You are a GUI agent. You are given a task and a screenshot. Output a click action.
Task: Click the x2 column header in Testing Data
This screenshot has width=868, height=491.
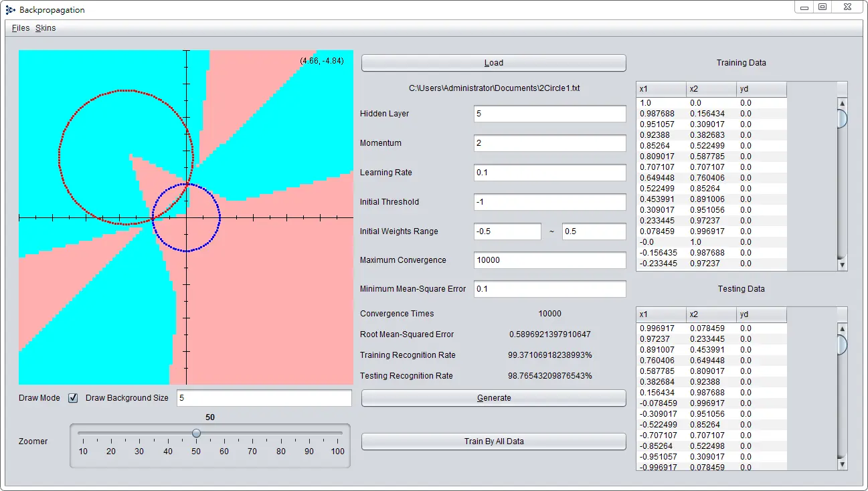pos(711,315)
